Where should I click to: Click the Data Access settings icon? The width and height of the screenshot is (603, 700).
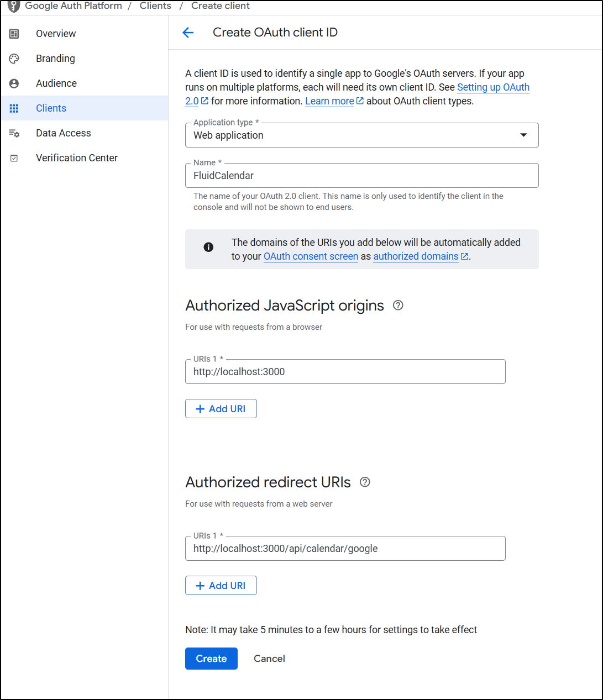tap(14, 133)
